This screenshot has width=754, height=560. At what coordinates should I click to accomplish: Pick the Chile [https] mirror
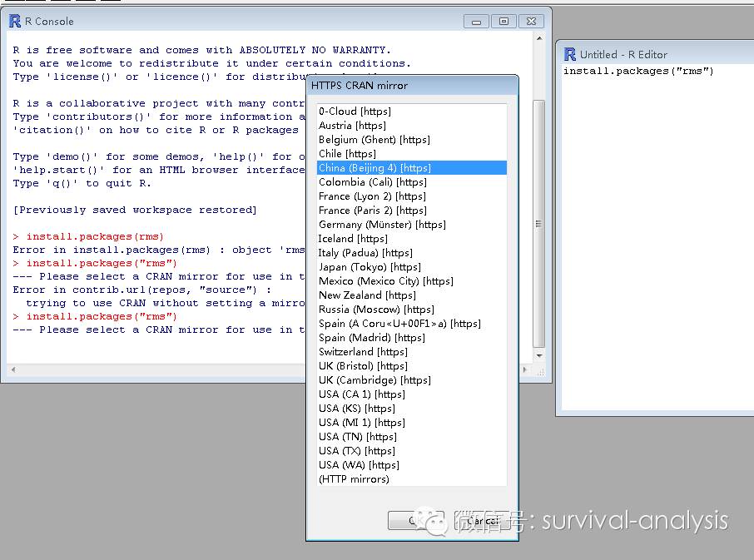click(x=412, y=154)
